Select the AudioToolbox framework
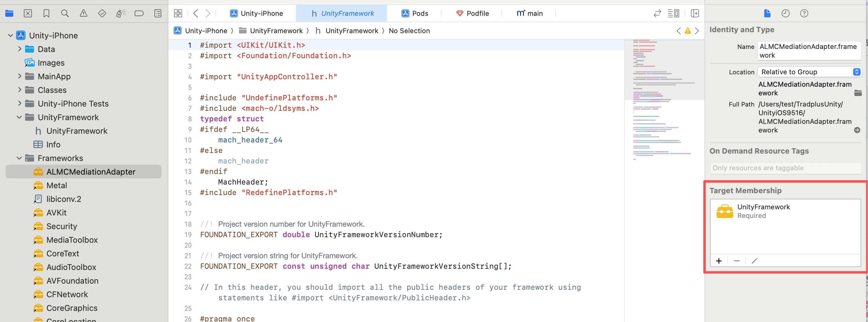 [x=71, y=268]
